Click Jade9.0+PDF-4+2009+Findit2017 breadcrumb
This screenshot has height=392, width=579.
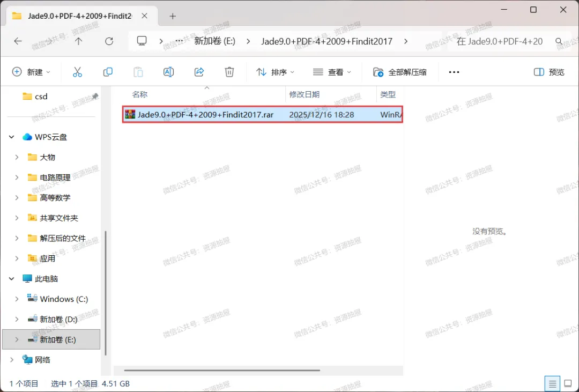click(327, 41)
